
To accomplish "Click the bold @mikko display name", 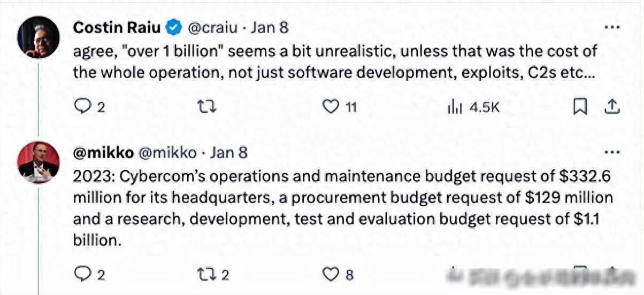I will click(103, 153).
